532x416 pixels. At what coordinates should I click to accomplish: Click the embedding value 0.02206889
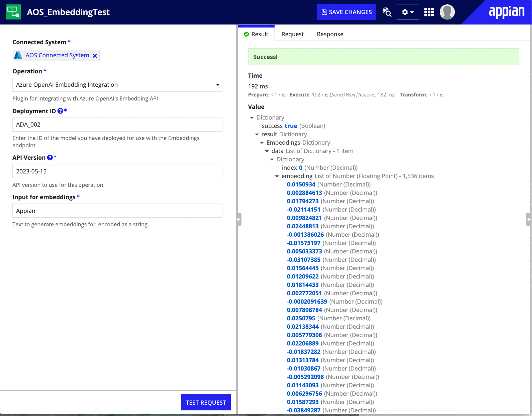click(x=303, y=343)
